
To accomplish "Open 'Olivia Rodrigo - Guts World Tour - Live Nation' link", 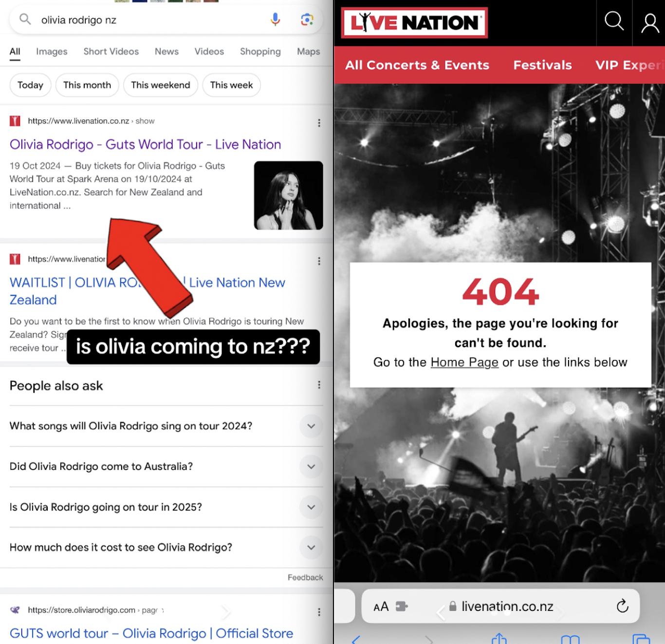I will click(145, 145).
